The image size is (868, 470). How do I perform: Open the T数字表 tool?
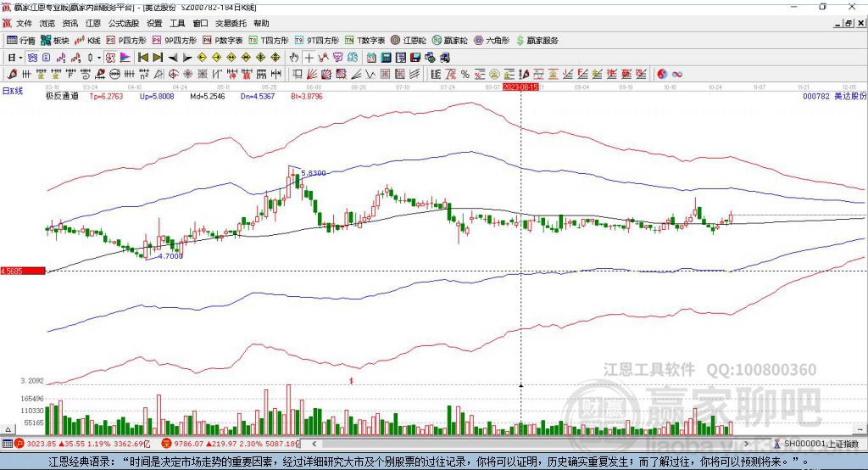tap(364, 41)
